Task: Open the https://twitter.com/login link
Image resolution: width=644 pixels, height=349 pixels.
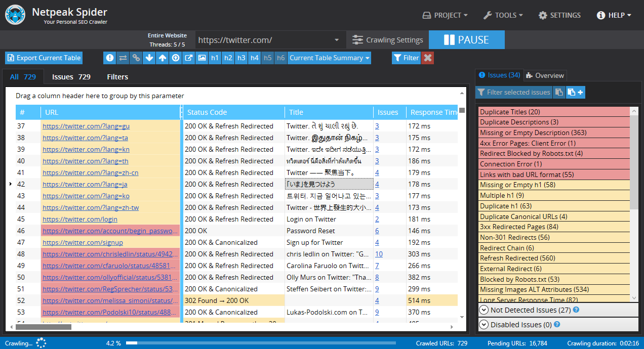Action: [x=80, y=219]
